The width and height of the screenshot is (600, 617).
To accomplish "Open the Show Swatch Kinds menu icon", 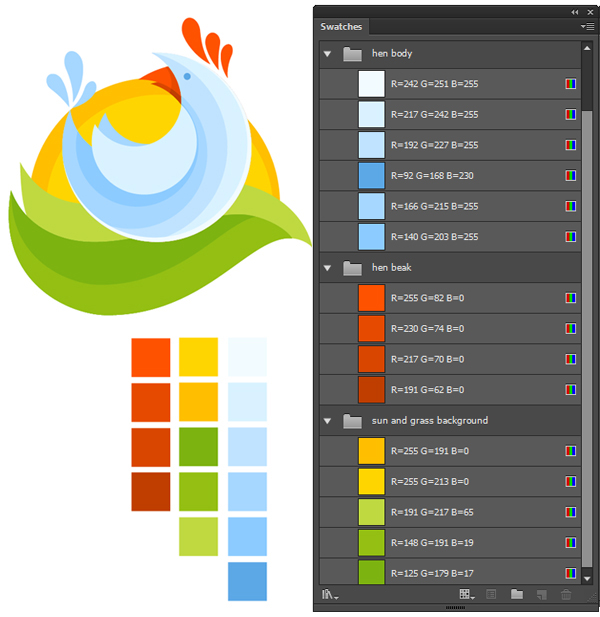I will [x=467, y=594].
